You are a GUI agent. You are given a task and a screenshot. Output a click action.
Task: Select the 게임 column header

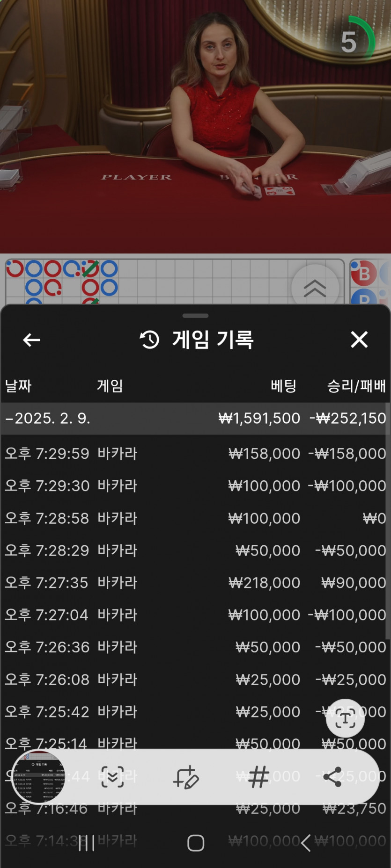(110, 386)
